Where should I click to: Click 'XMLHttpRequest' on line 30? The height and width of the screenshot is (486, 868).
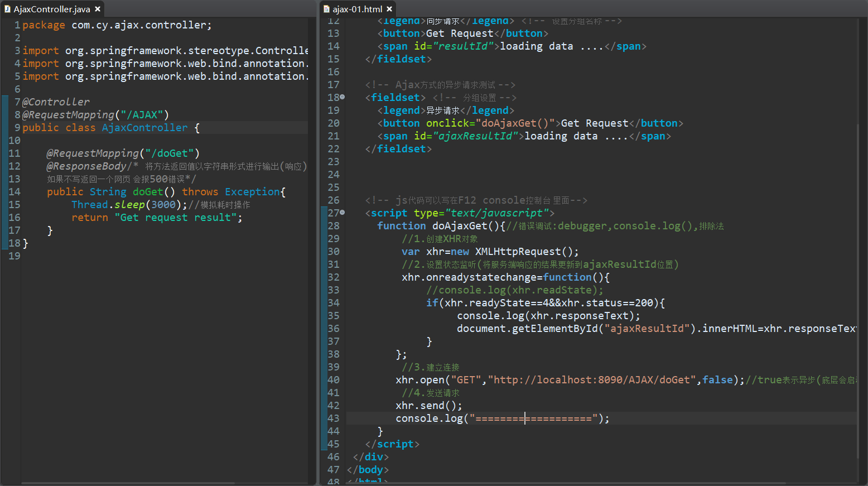tap(518, 252)
